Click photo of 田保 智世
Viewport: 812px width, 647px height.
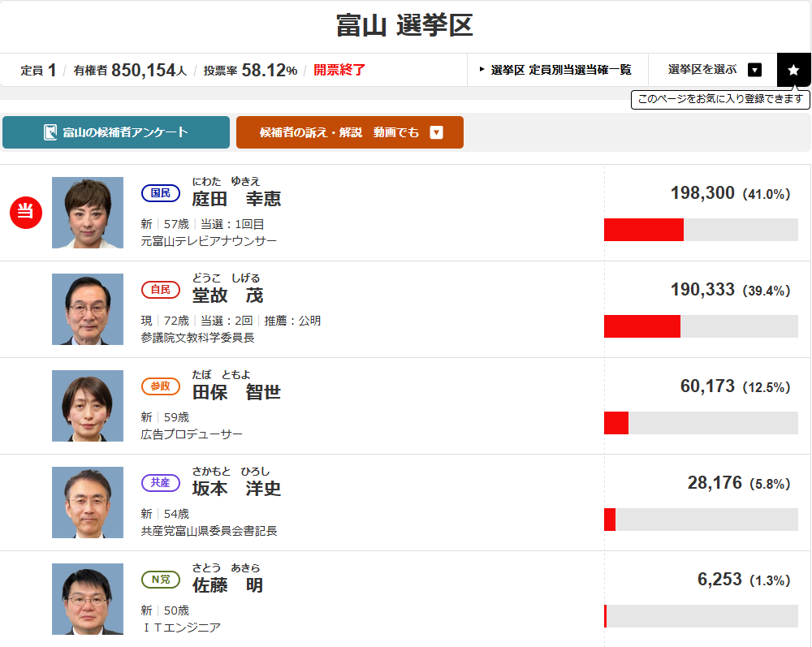coord(88,406)
